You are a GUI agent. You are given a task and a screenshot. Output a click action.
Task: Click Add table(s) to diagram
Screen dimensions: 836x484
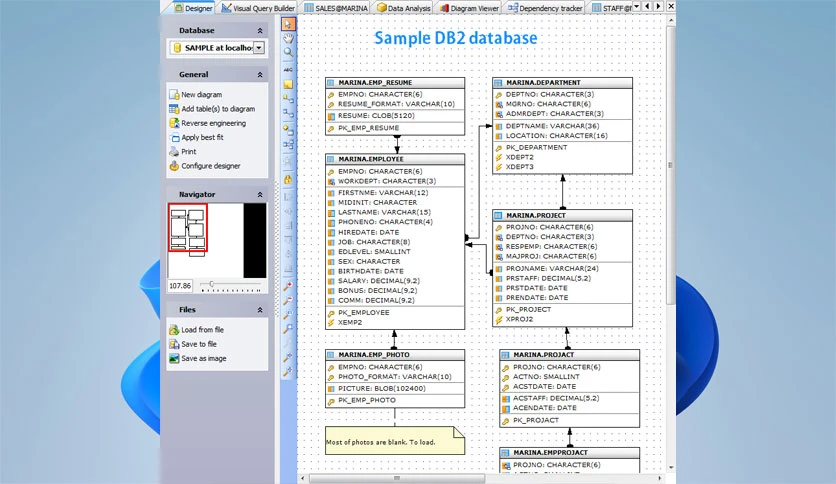click(212, 109)
